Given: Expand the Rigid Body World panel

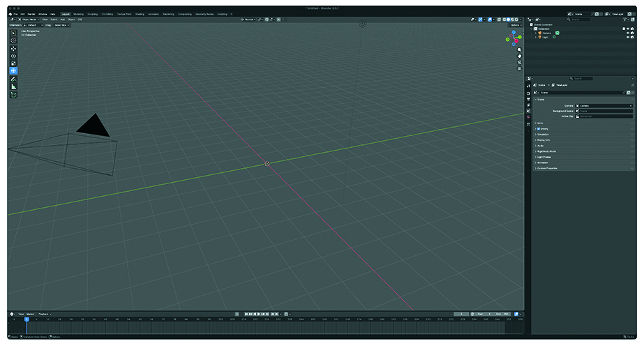Looking at the screenshot, I should 583,151.
